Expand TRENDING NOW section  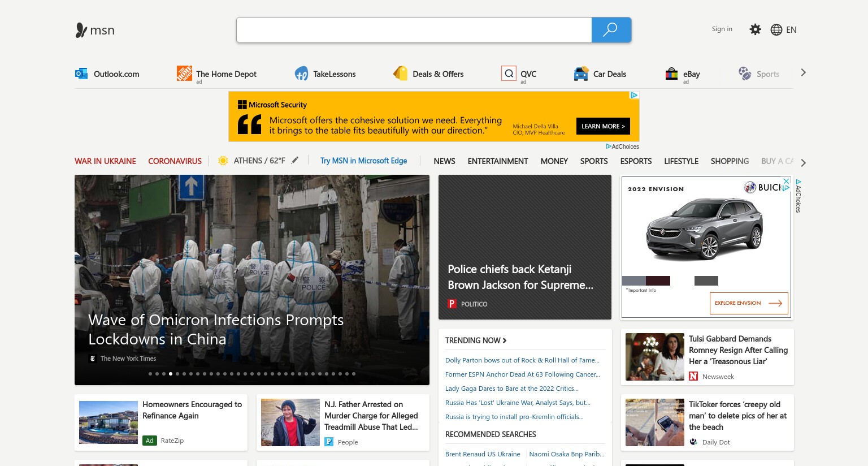476,340
